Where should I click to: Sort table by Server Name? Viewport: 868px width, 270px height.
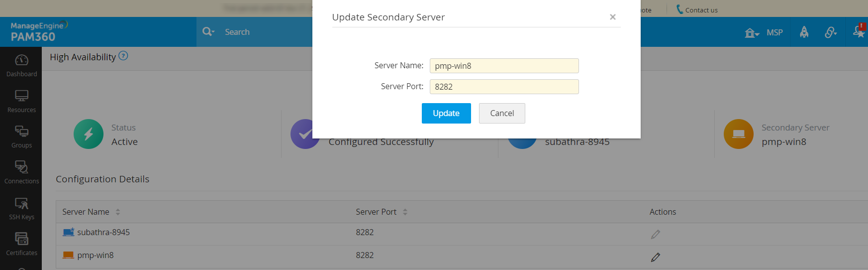[x=118, y=212]
